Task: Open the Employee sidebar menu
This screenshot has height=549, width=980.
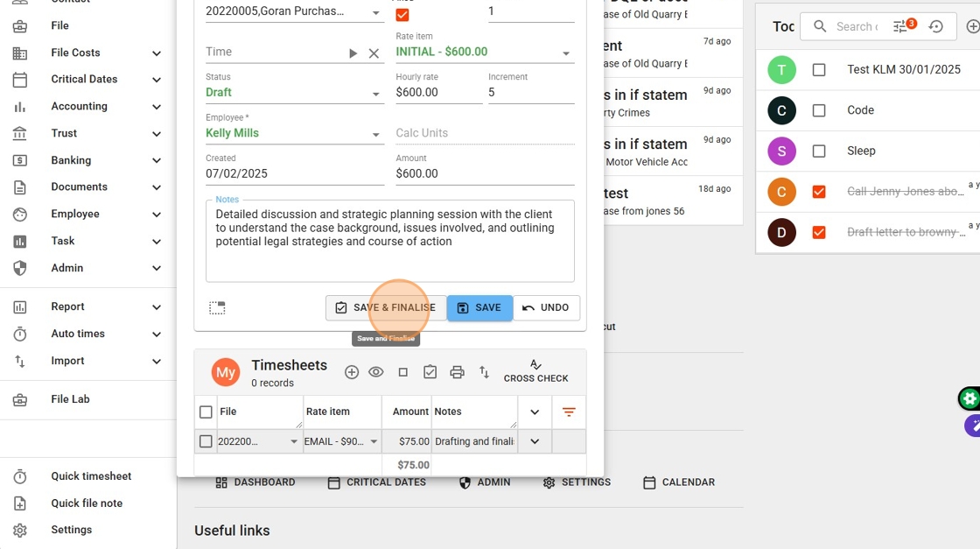Action: (x=87, y=214)
